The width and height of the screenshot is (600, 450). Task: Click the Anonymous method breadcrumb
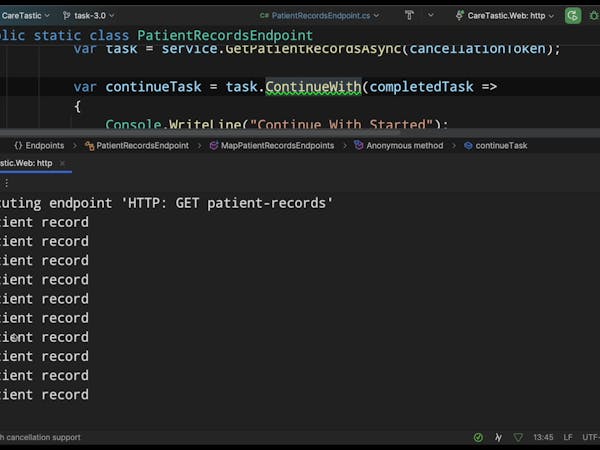coord(398,146)
